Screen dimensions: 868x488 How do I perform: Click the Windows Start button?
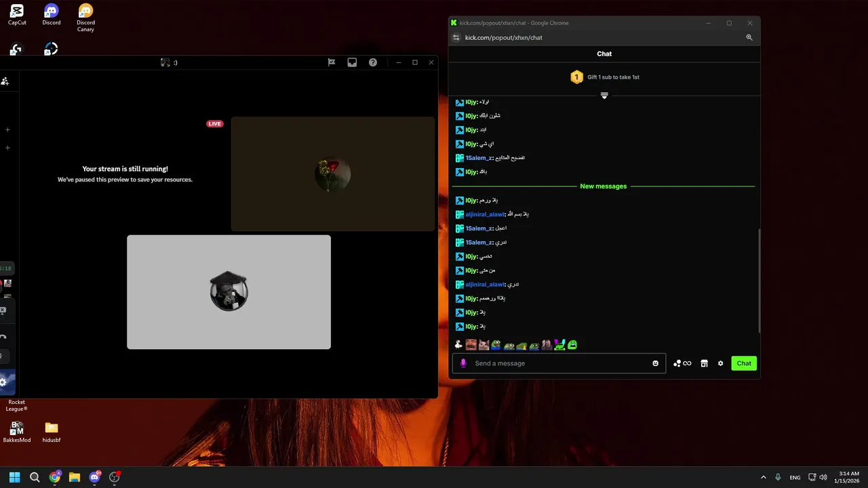click(14, 477)
